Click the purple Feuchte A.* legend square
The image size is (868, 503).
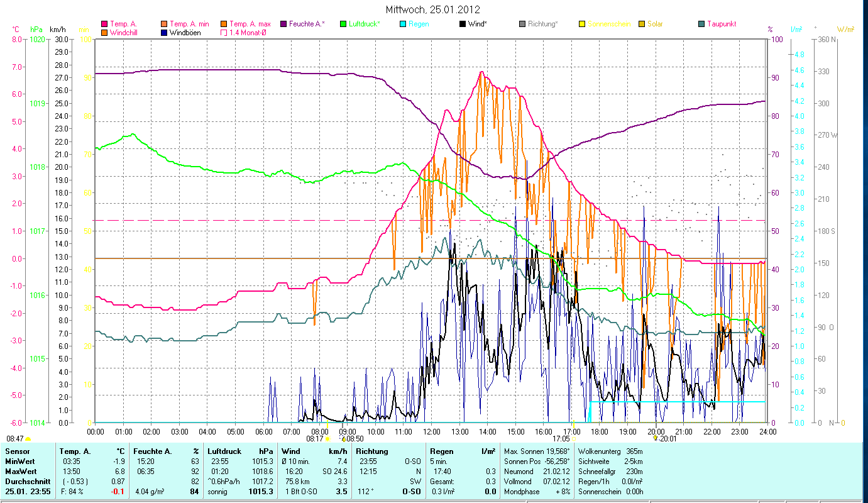coord(283,24)
